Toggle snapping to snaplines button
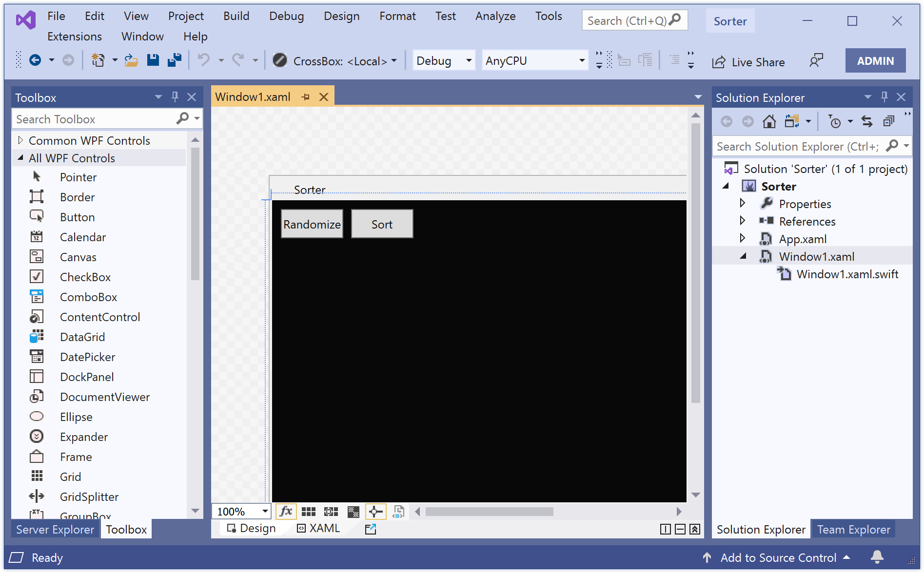The height and width of the screenshot is (573, 924). (375, 512)
